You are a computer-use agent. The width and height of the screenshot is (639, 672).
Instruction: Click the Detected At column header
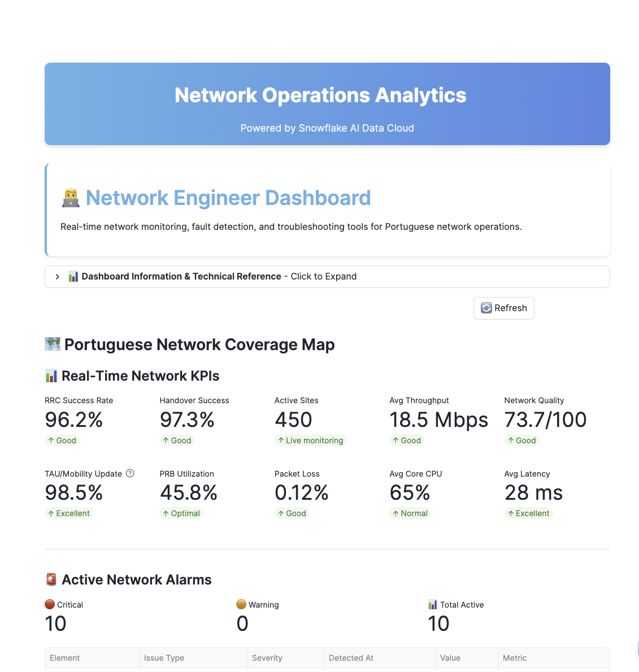pos(351,658)
